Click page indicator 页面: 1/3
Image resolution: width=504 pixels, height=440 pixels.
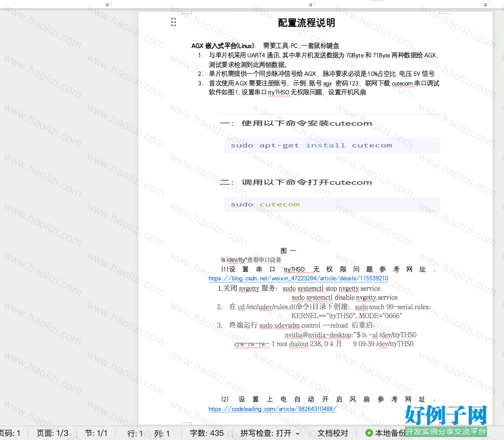(x=52, y=433)
